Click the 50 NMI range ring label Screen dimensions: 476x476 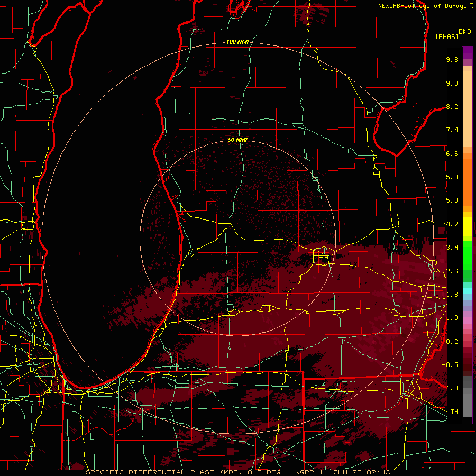pos(237,140)
